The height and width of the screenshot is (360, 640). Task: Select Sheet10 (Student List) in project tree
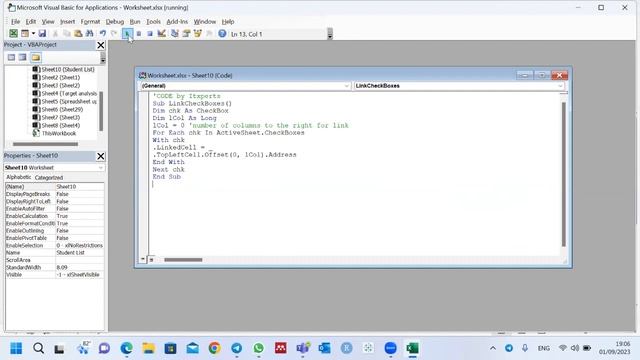[68, 69]
